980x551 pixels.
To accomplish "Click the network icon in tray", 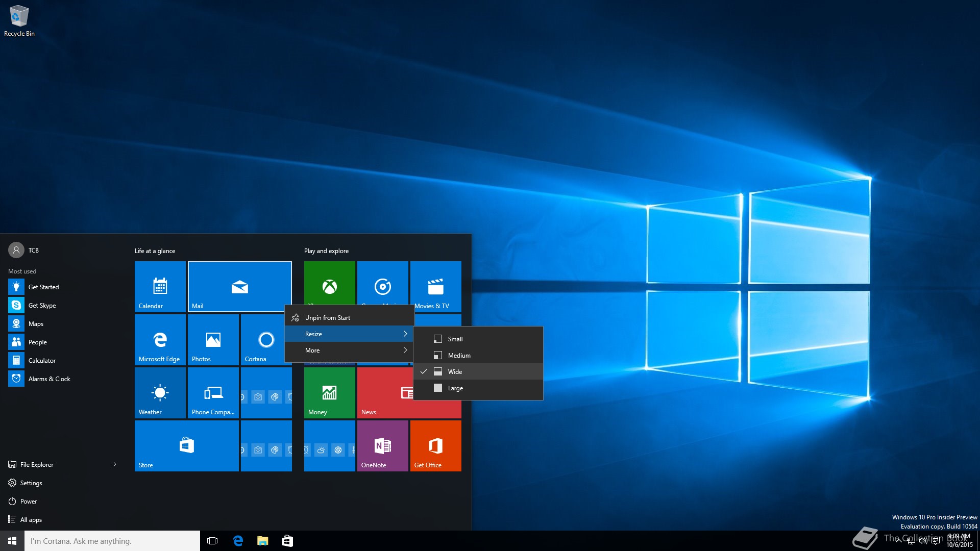I will (911, 541).
